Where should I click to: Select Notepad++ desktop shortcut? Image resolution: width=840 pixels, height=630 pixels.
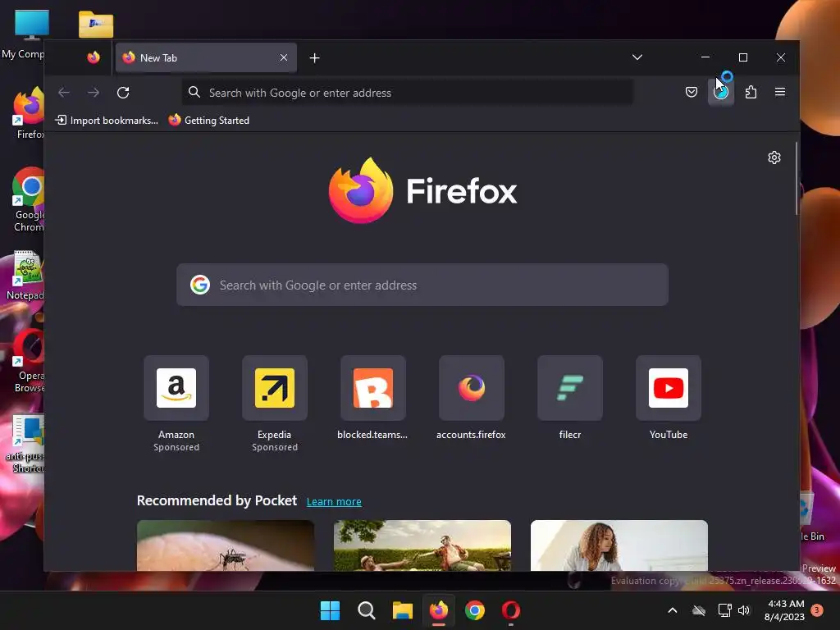point(25,276)
